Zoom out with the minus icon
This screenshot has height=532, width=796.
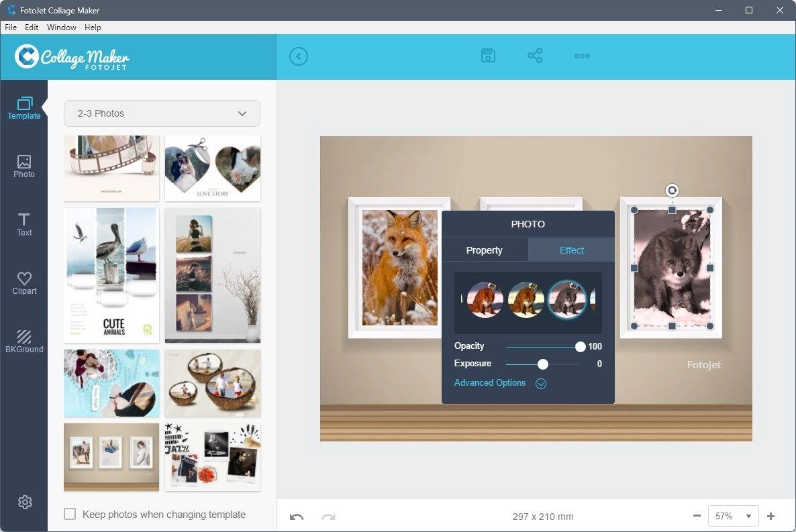[x=697, y=516]
